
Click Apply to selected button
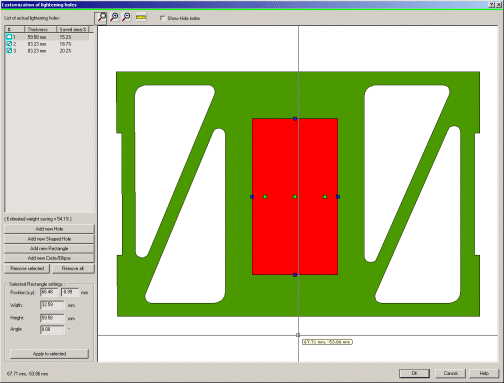pyautogui.click(x=49, y=354)
